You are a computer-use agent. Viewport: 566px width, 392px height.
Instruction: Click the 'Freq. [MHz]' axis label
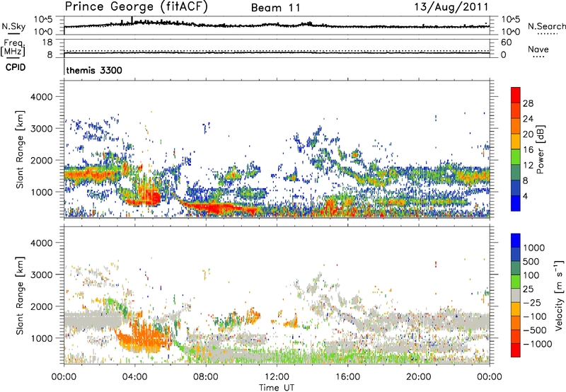coord(13,47)
